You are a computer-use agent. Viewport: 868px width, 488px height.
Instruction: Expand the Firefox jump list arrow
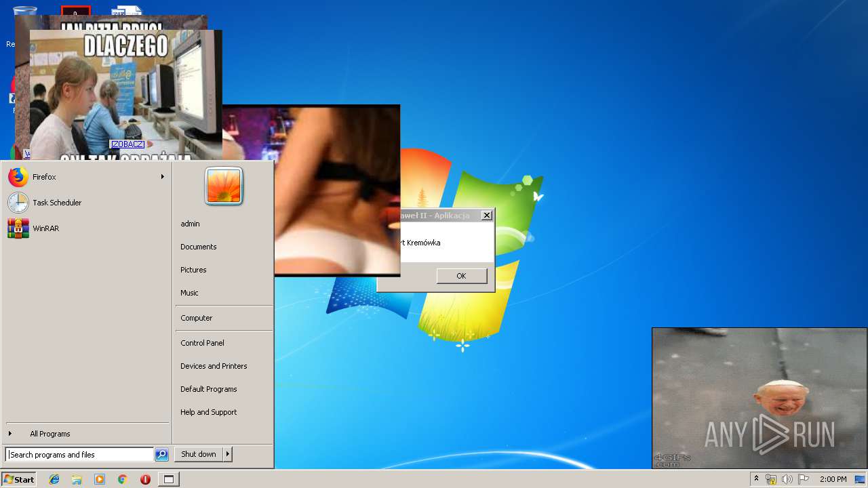click(163, 177)
